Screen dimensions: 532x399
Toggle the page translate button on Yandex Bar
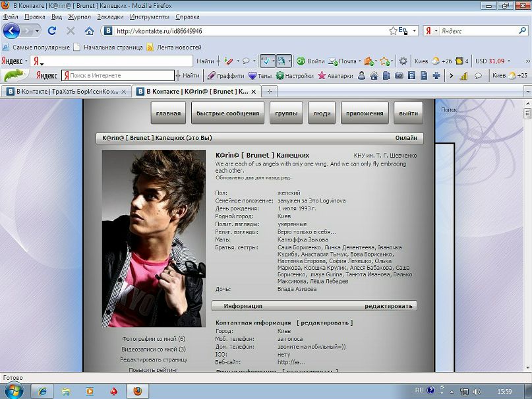[281, 61]
